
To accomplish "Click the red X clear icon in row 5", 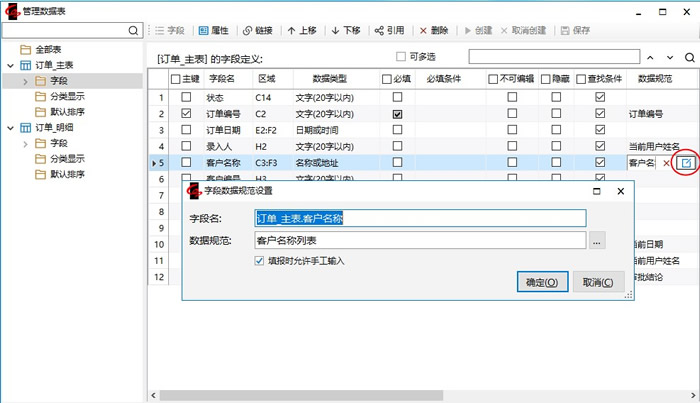I will 667,163.
